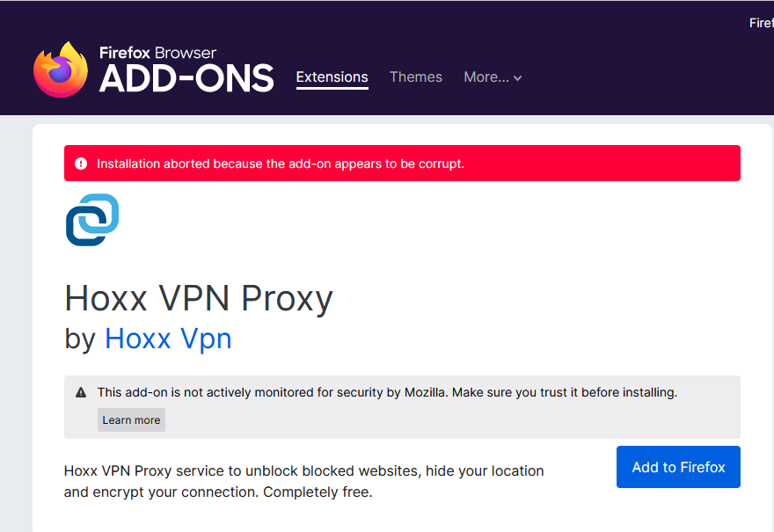Click the not actively monitored warning text
Screen dimensions: 774x532
(x=387, y=392)
